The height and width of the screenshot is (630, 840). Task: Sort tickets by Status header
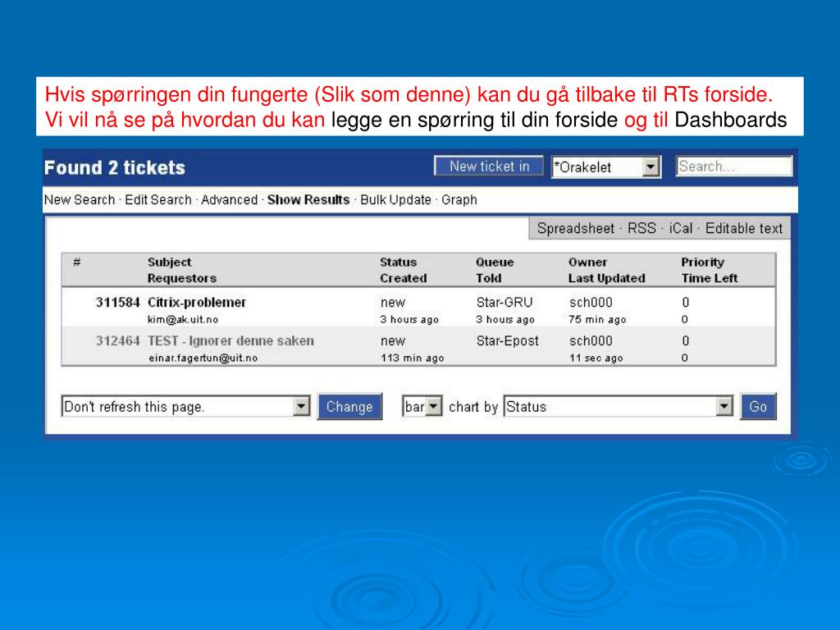398,262
